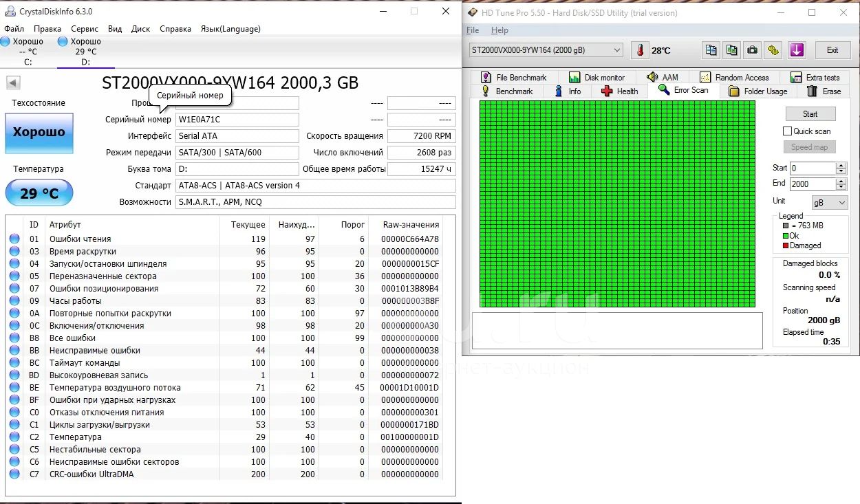Screen dimensions: 860x504
Task: Open the Help menu in HD Tune
Action: (499, 30)
